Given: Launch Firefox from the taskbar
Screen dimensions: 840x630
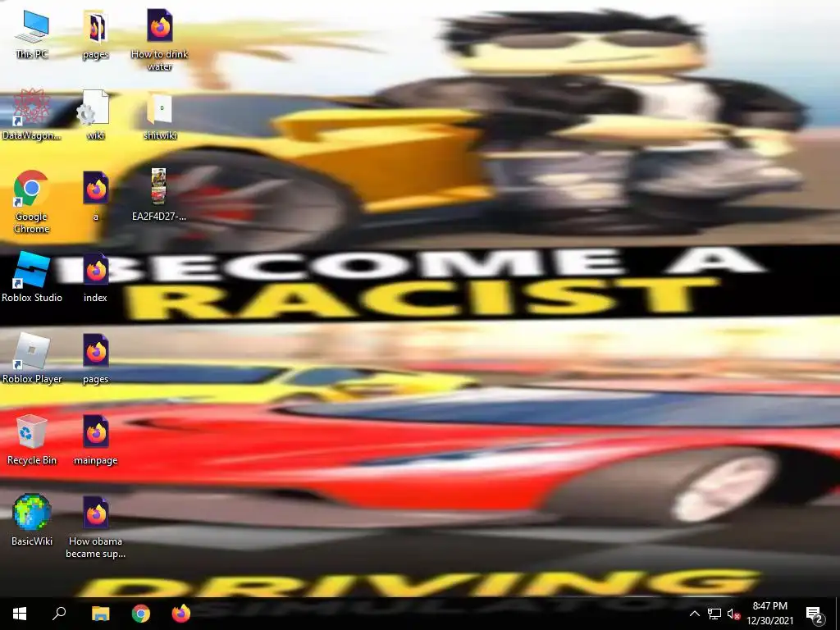Looking at the screenshot, I should pyautogui.click(x=181, y=614).
